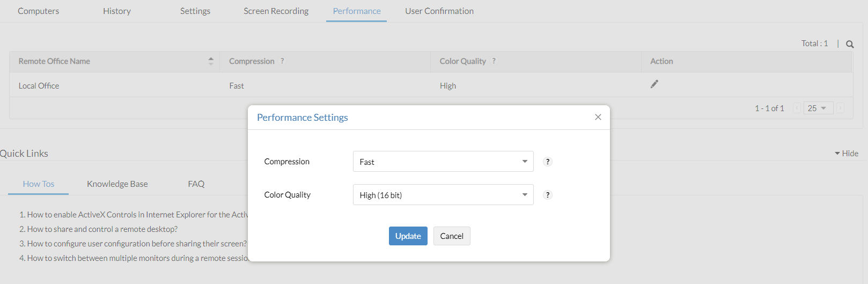This screenshot has width=868, height=284.
Task: Open the 25 rows-per-page dropdown
Action: point(818,108)
